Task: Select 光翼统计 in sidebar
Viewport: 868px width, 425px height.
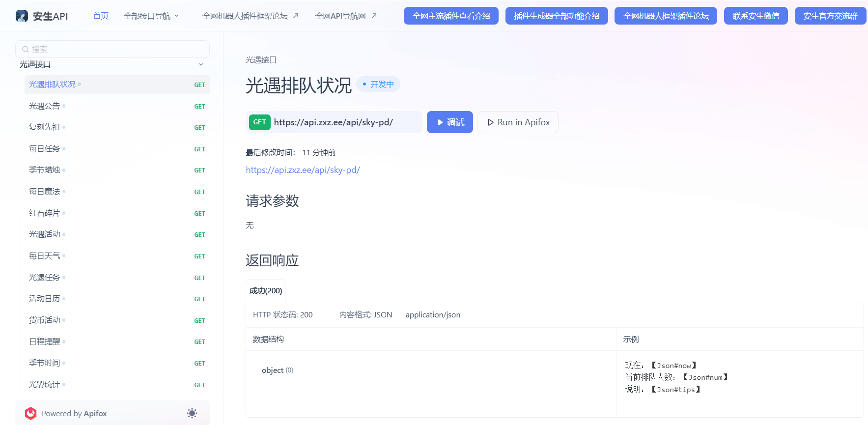Action: [x=117, y=385]
